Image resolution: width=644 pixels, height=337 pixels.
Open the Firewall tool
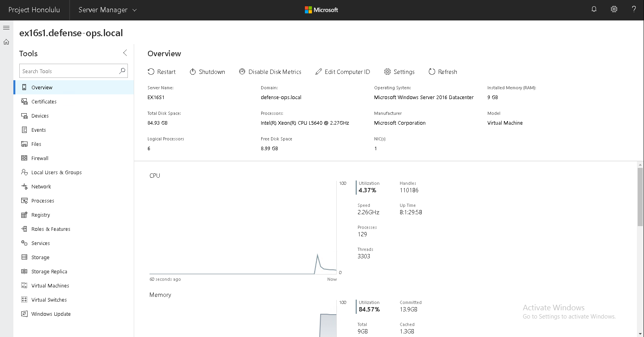[74, 158]
